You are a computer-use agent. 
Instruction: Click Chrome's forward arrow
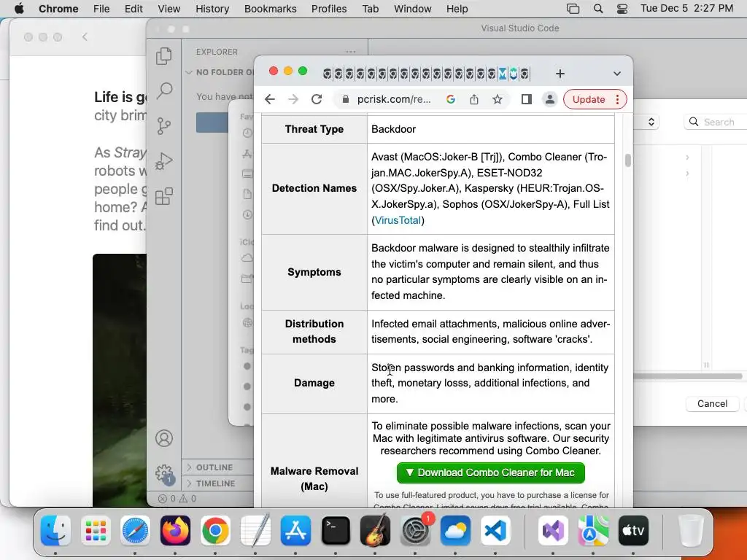point(293,99)
